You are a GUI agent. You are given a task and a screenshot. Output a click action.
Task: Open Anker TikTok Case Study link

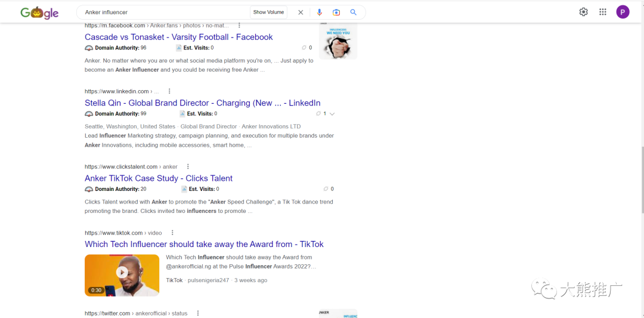159,178
